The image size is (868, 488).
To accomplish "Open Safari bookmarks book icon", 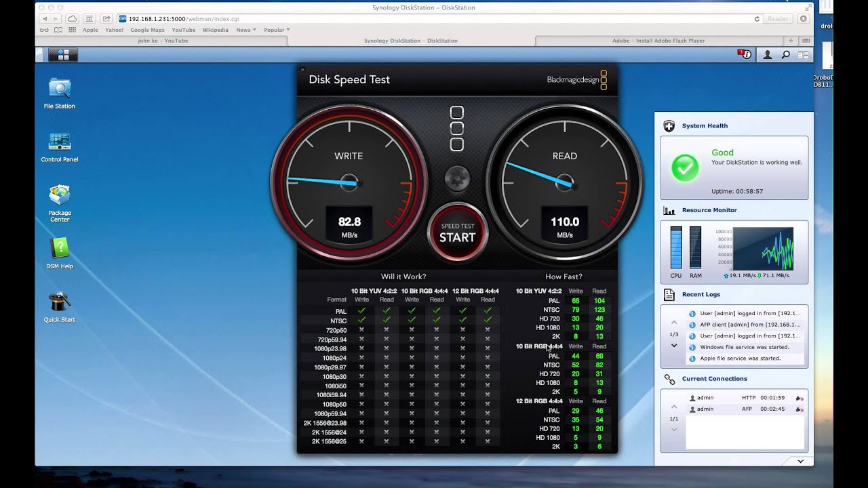I will point(59,30).
